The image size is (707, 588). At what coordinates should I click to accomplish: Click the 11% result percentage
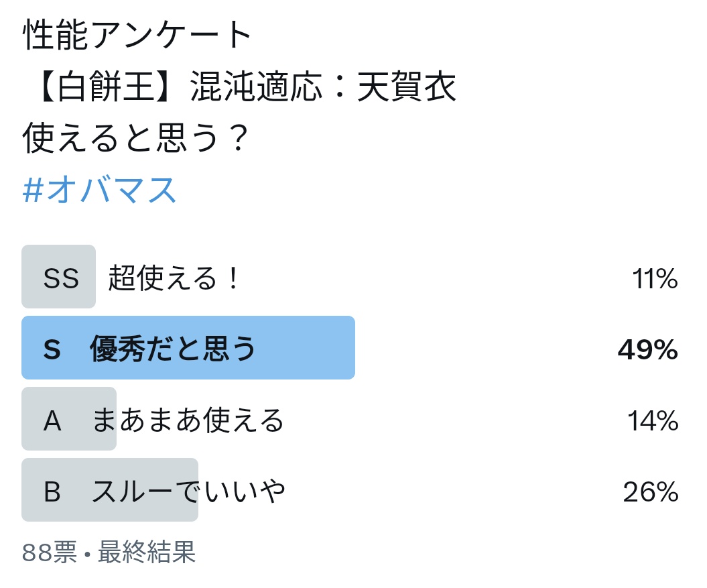pyautogui.click(x=655, y=278)
